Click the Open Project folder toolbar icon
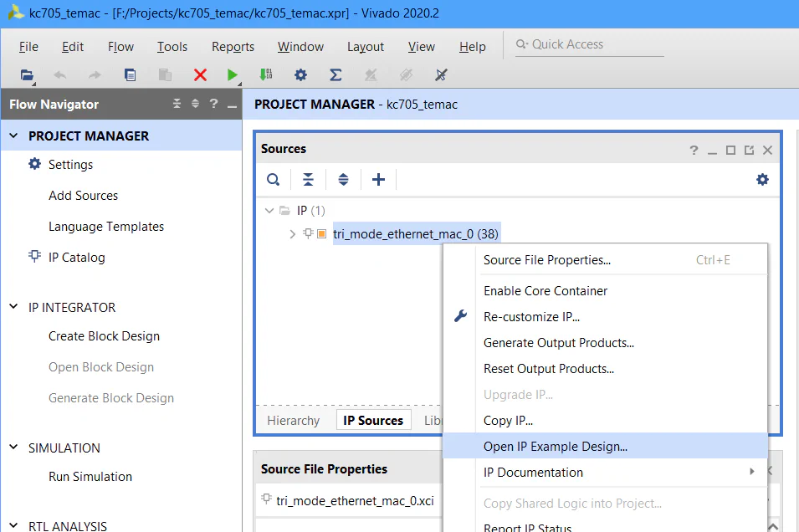 (28, 75)
